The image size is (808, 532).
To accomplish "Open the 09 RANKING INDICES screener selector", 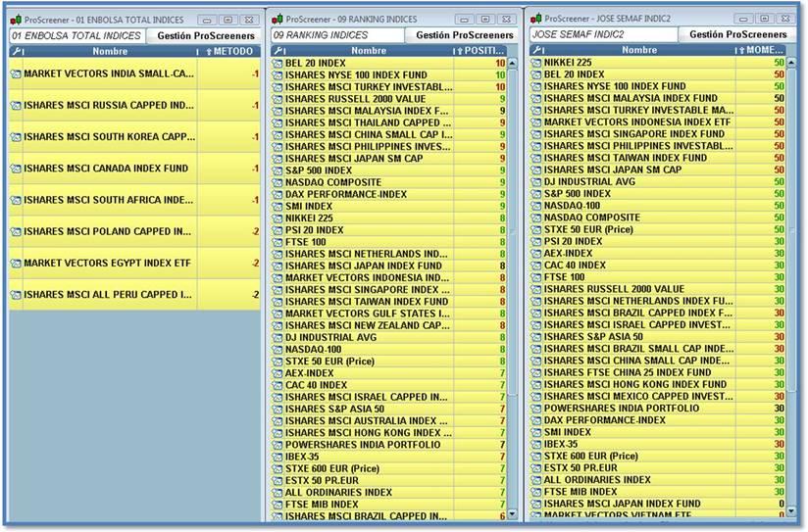I will (x=337, y=35).
